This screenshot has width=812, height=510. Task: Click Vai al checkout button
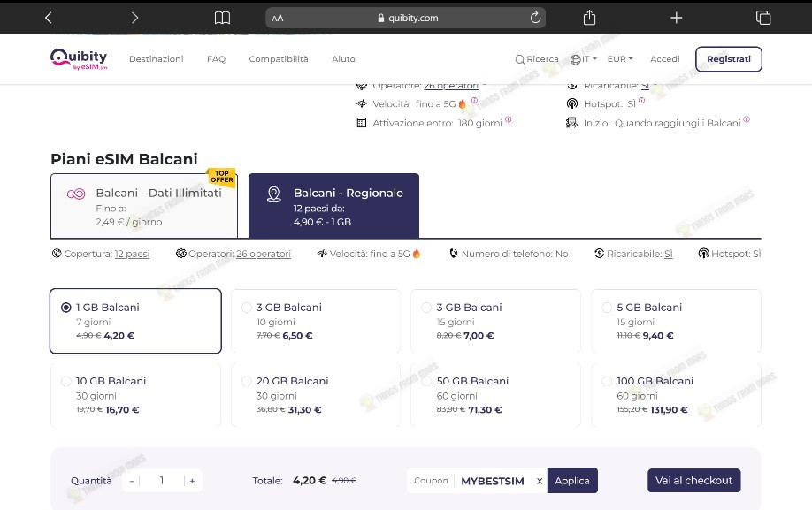point(694,481)
